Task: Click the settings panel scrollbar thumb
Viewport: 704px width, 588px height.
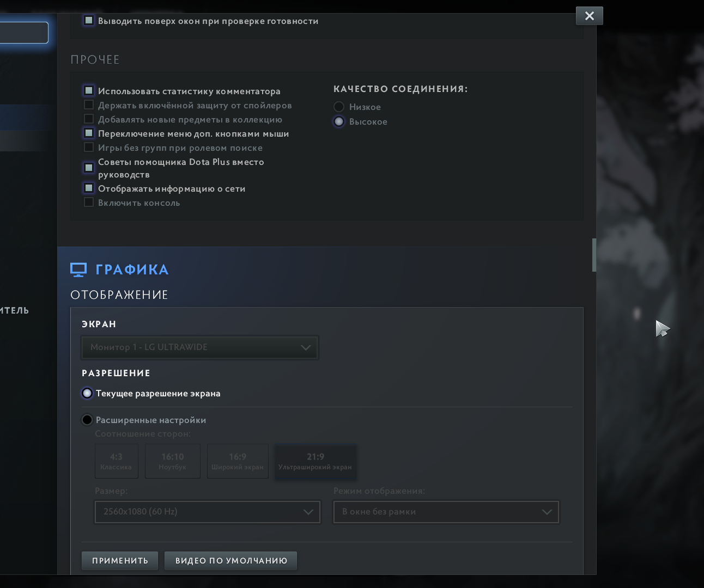Action: point(594,255)
